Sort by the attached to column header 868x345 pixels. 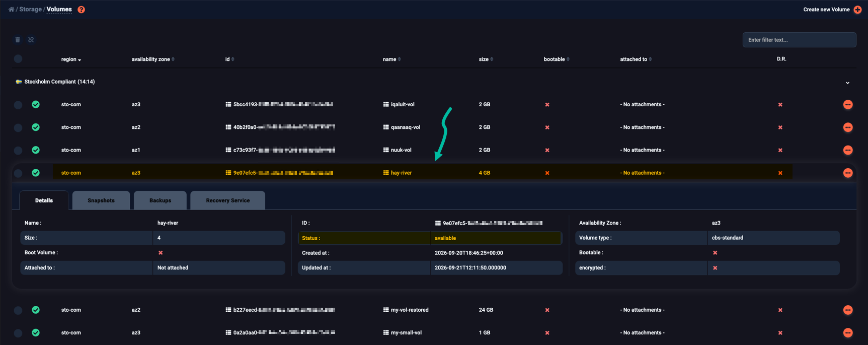636,59
